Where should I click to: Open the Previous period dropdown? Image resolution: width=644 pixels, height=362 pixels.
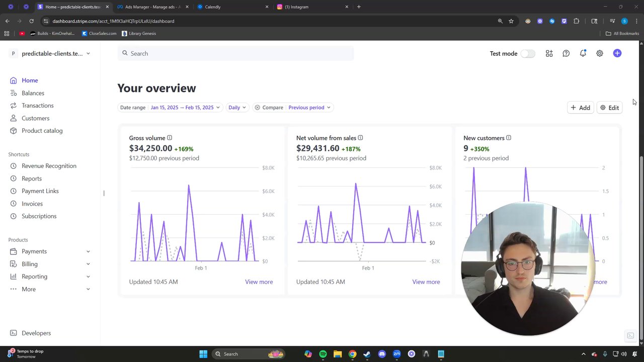[309, 108]
